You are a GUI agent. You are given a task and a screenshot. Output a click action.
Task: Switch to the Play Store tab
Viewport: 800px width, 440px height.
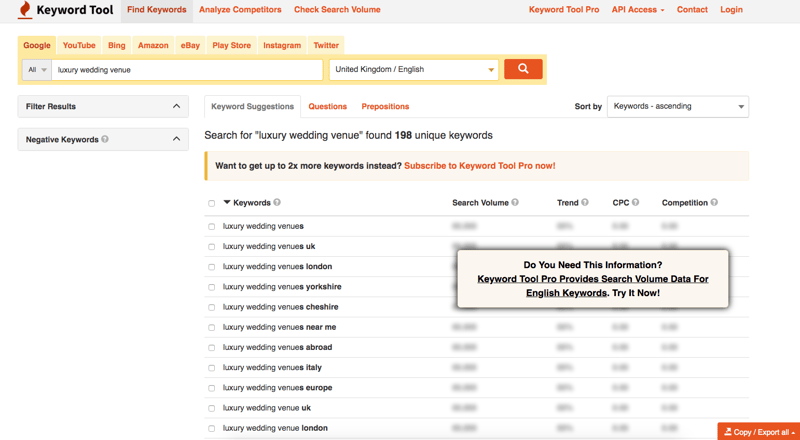tap(232, 45)
